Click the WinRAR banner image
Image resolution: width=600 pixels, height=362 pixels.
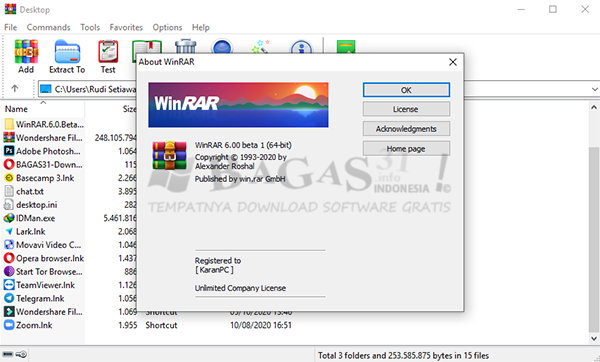point(238,104)
